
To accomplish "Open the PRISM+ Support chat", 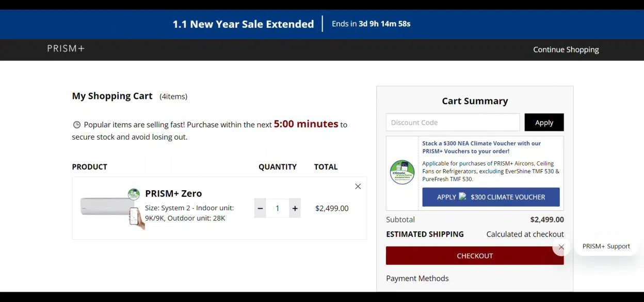I will click(x=606, y=246).
